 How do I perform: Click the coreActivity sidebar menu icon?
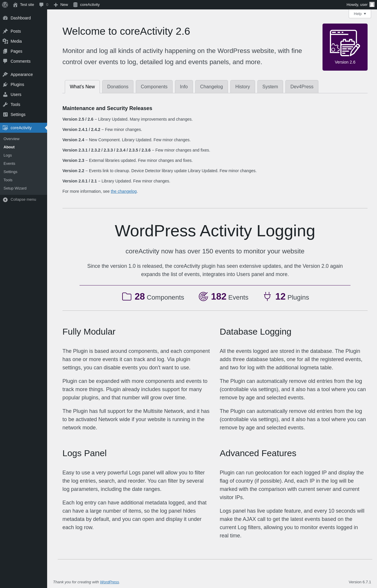5,128
